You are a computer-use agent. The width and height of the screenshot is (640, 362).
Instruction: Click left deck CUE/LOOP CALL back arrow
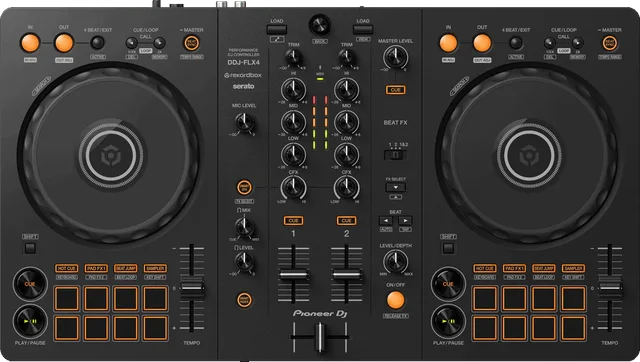click(x=131, y=42)
